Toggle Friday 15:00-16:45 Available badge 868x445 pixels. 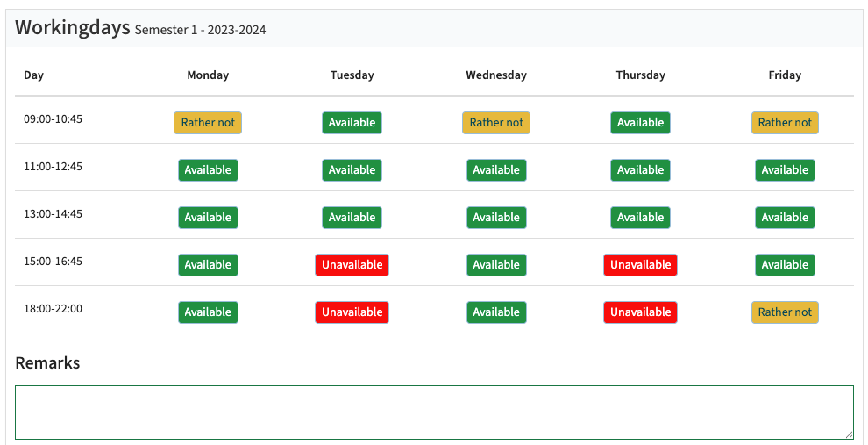(785, 265)
